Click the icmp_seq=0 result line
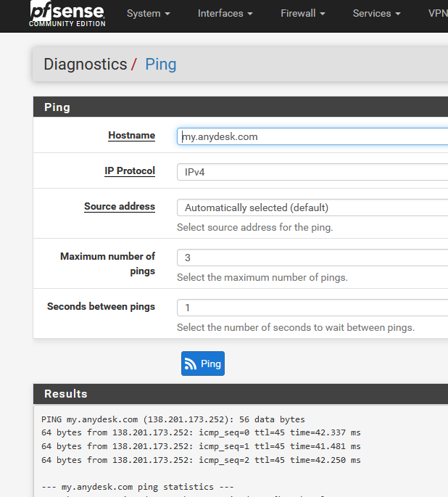Image resolution: width=448 pixels, height=497 pixels. point(201,432)
